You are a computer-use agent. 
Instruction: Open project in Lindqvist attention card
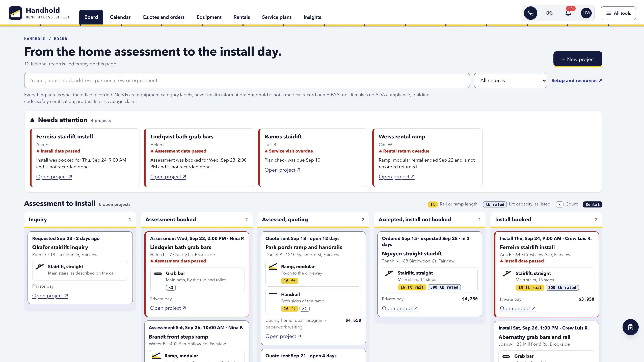pos(168,177)
